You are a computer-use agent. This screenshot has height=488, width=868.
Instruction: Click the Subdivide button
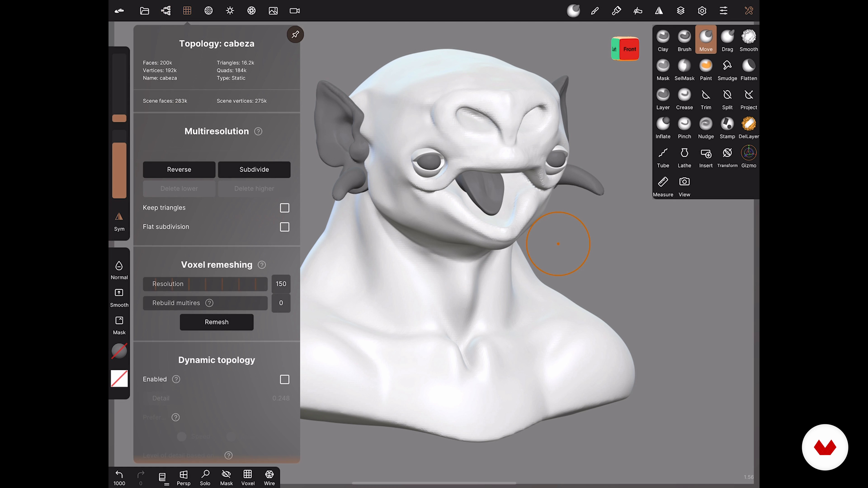[x=254, y=169]
